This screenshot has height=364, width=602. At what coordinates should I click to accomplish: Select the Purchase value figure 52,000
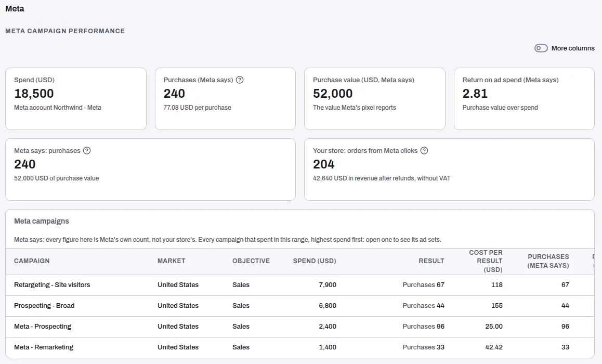(333, 93)
